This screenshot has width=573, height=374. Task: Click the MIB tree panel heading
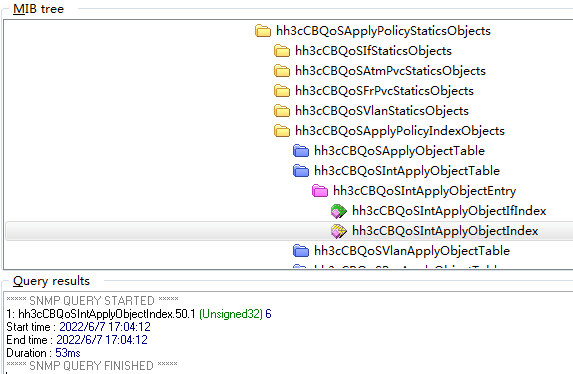pyautogui.click(x=38, y=9)
